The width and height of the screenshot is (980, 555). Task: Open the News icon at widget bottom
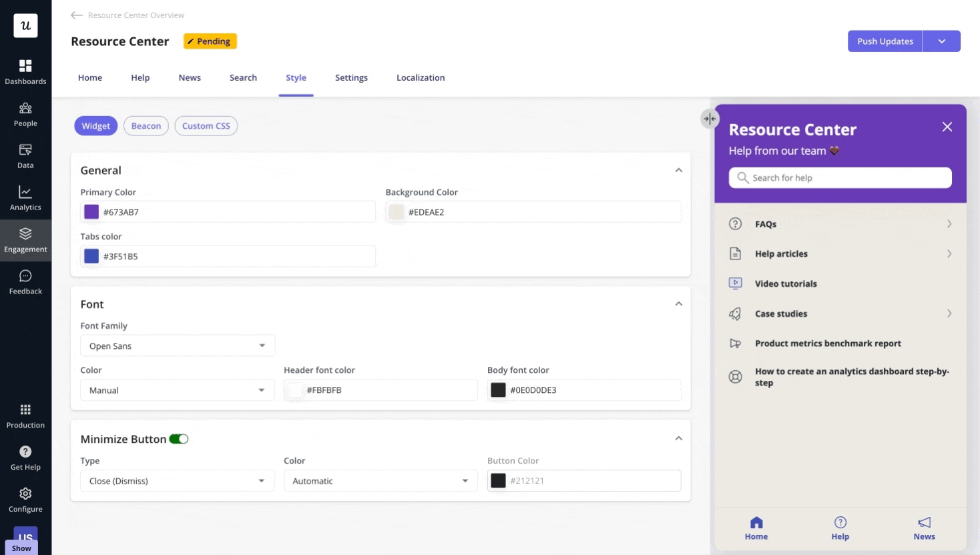(x=924, y=522)
